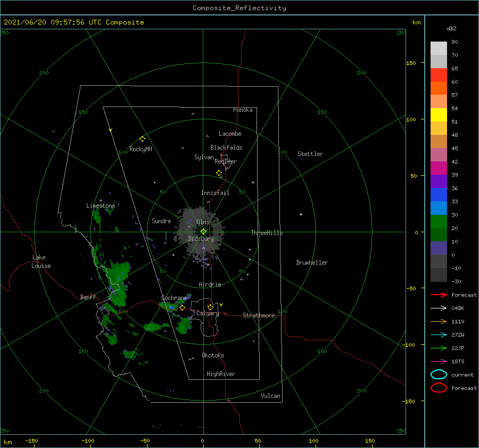Click the Cochrane town label
The width and height of the screenshot is (479, 448).
[x=174, y=298]
